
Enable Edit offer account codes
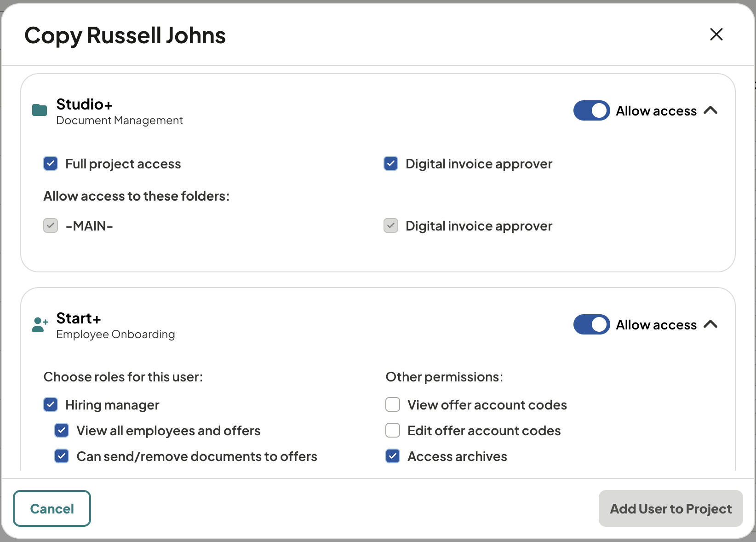click(x=393, y=430)
